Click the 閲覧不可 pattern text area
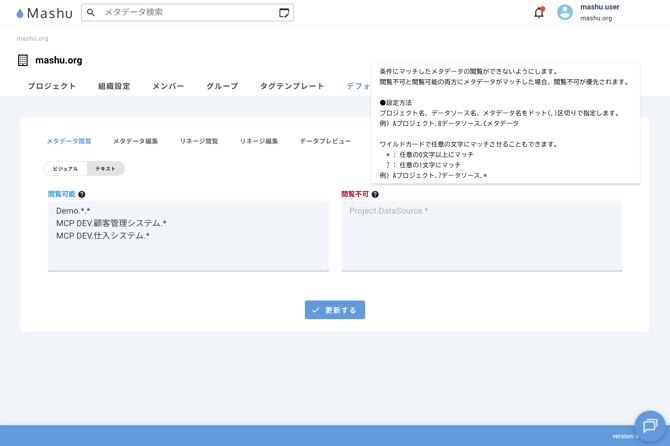 tap(481, 236)
